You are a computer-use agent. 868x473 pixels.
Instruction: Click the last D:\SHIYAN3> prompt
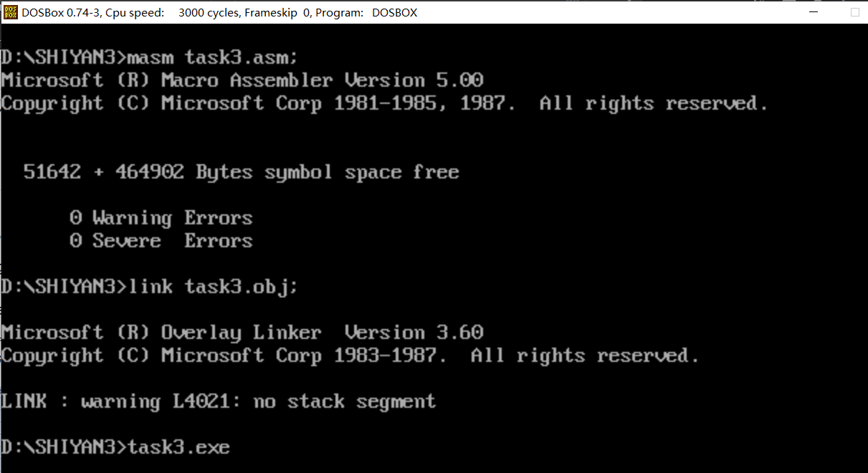point(65,447)
